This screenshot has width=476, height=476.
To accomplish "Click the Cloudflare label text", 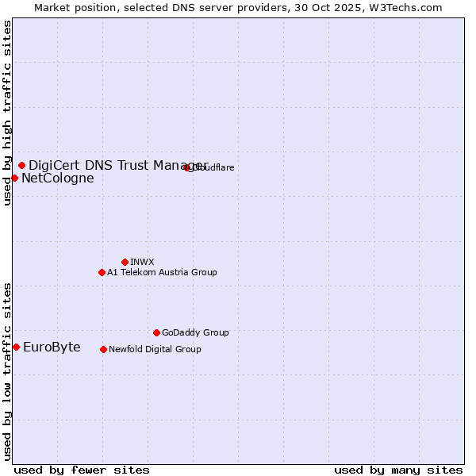I will (214, 167).
